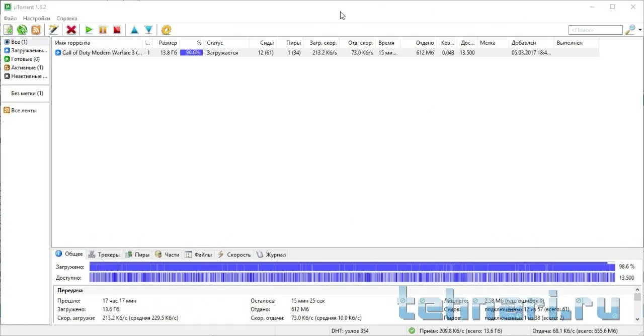
Task: Switch to the Скорость tab
Action: [234, 255]
